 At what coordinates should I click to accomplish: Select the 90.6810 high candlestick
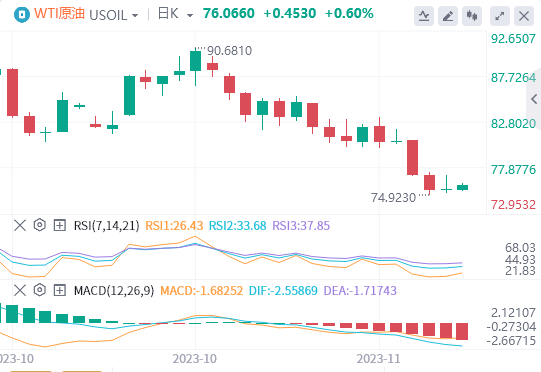click(195, 67)
